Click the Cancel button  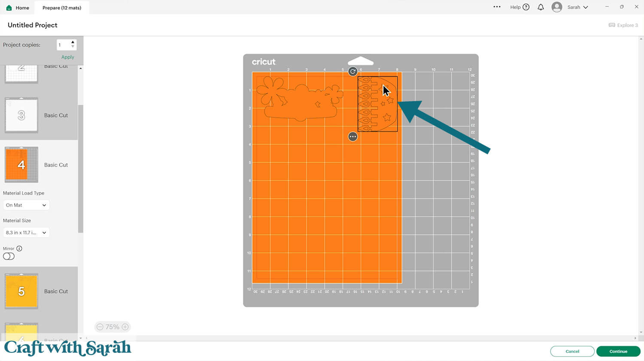572,352
